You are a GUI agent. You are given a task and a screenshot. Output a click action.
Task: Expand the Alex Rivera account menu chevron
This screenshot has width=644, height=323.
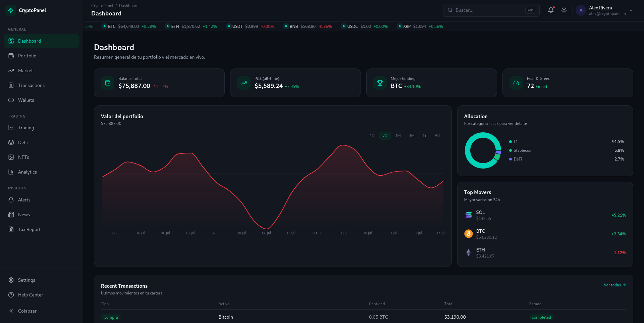coord(631,10)
